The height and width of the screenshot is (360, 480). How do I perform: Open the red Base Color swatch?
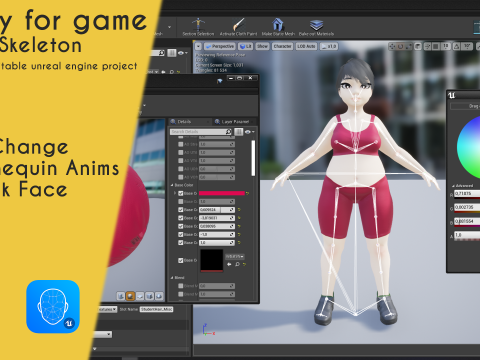(222, 193)
